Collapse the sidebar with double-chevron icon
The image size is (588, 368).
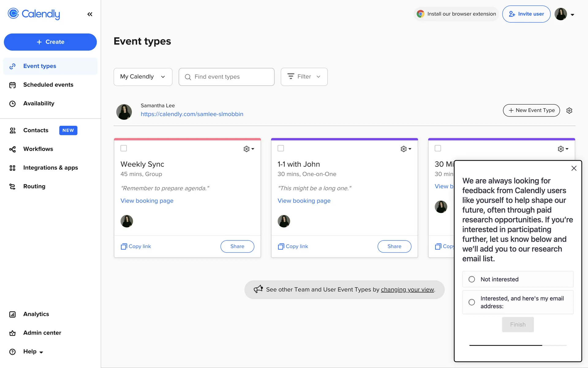tap(90, 14)
